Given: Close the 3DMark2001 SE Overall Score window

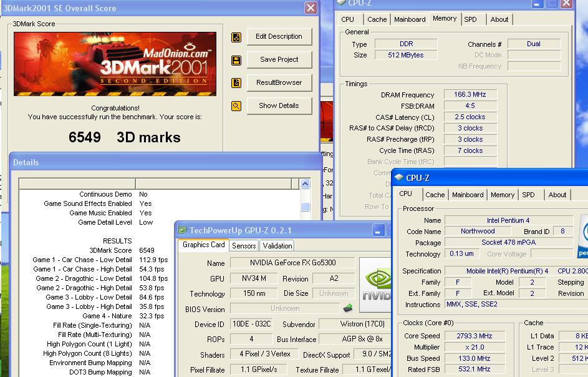Looking at the screenshot, I should [x=311, y=8].
